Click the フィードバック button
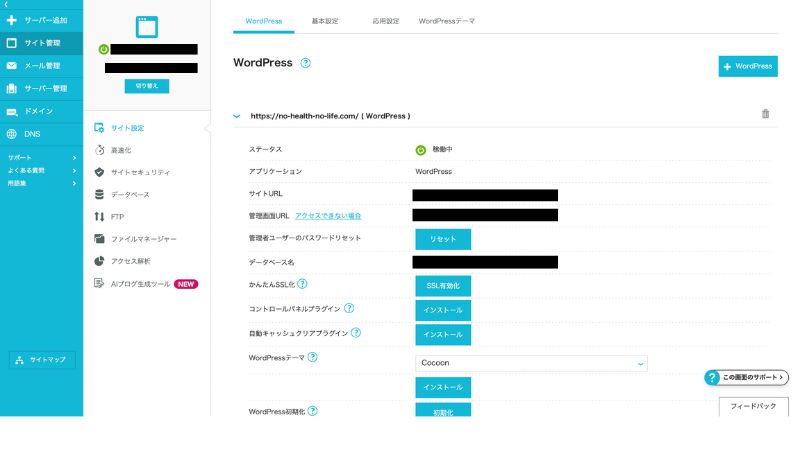Viewport: 800px width, 450px height. (753, 407)
